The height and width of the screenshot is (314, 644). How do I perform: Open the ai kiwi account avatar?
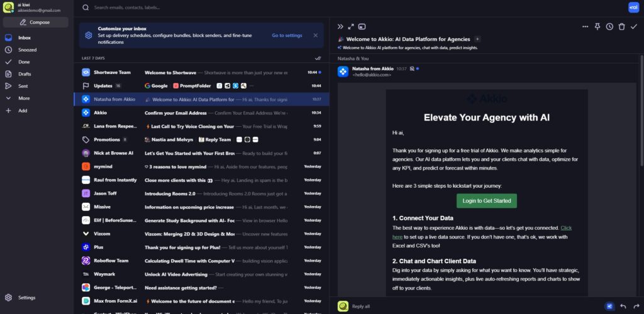tap(9, 8)
